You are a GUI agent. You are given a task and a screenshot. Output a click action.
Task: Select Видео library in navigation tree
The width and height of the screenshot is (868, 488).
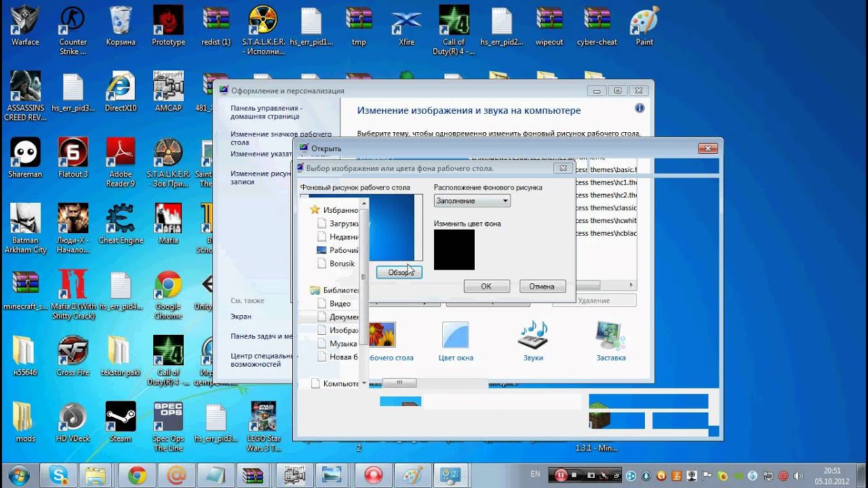(x=334, y=304)
